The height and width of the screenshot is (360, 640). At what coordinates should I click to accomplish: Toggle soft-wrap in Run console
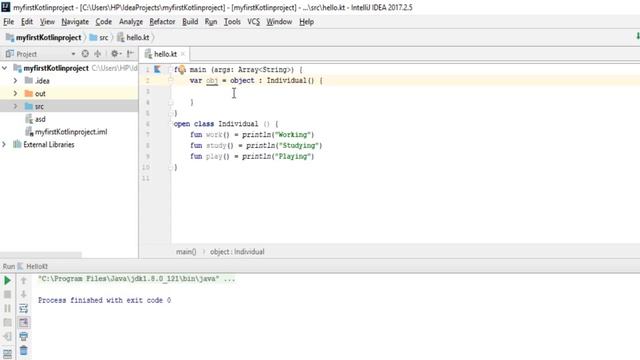[x=23, y=309]
